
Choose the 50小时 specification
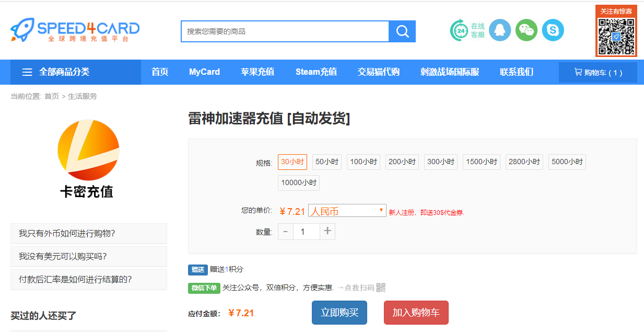[x=327, y=162]
